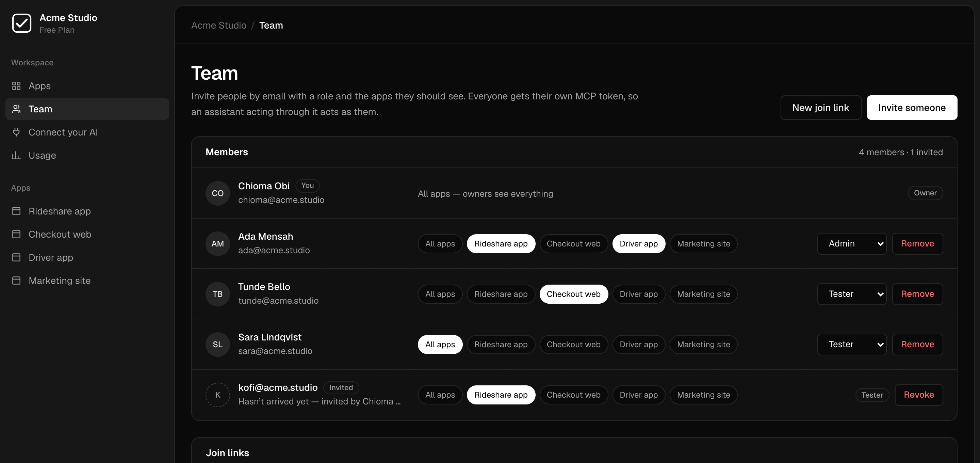Click the Invite someone button
This screenshot has width=980, height=463.
pyautogui.click(x=912, y=107)
